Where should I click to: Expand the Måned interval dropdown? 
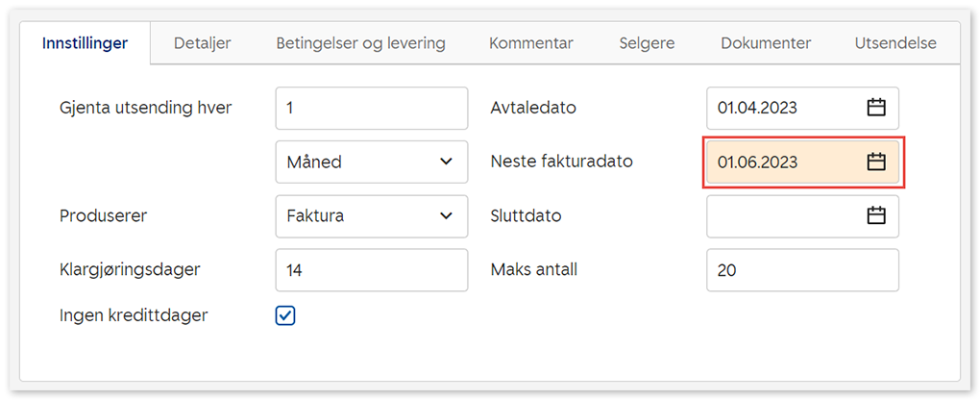[x=371, y=162]
